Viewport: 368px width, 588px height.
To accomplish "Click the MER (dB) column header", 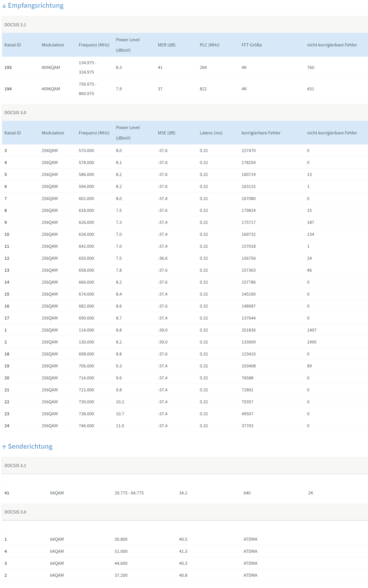I will pyautogui.click(x=167, y=45).
